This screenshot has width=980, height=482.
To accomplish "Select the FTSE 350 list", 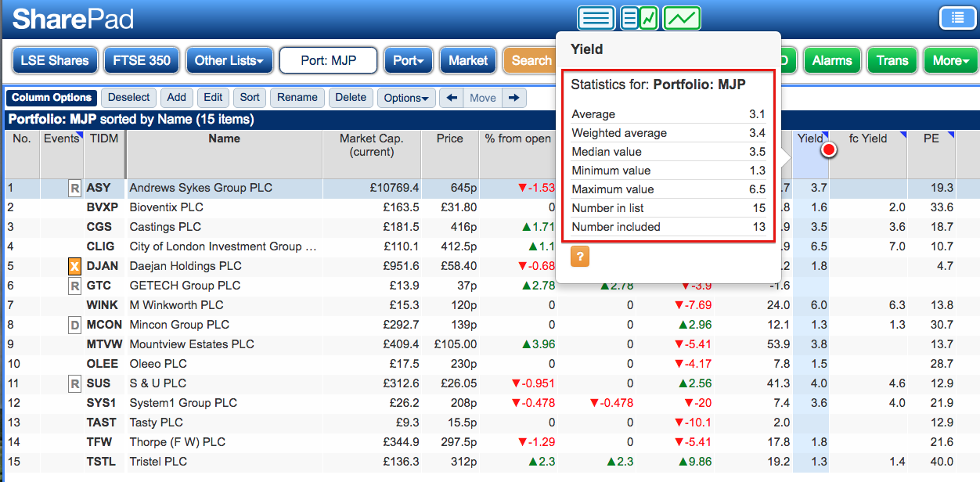I will 142,60.
